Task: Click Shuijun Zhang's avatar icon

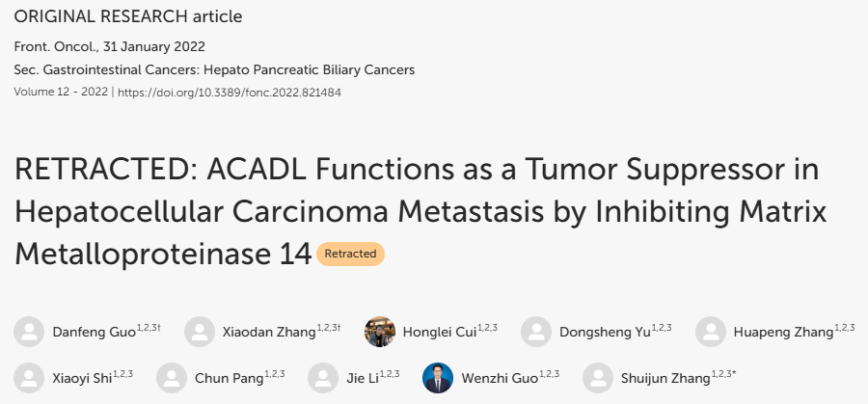Action: coord(598,378)
